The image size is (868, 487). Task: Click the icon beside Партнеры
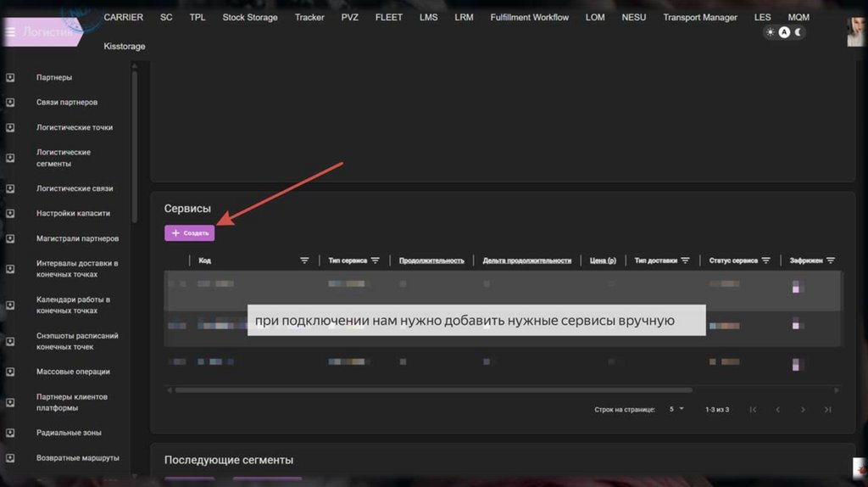(x=10, y=77)
